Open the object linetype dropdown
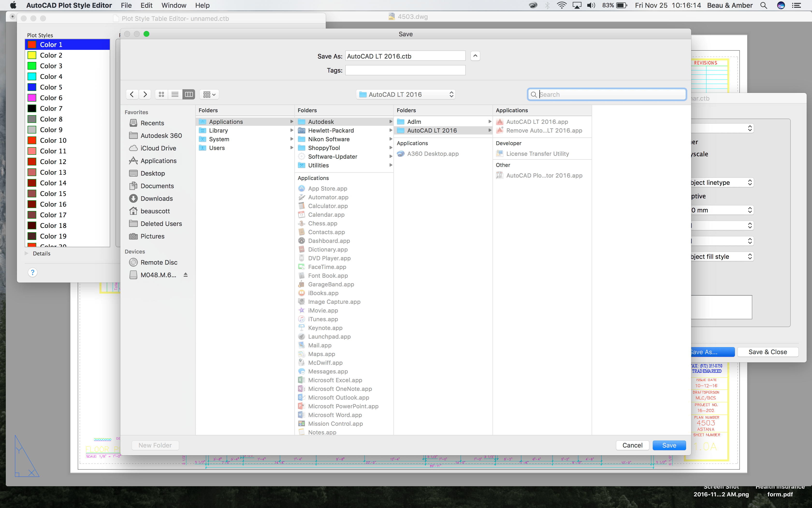The image size is (812, 508). pos(722,182)
